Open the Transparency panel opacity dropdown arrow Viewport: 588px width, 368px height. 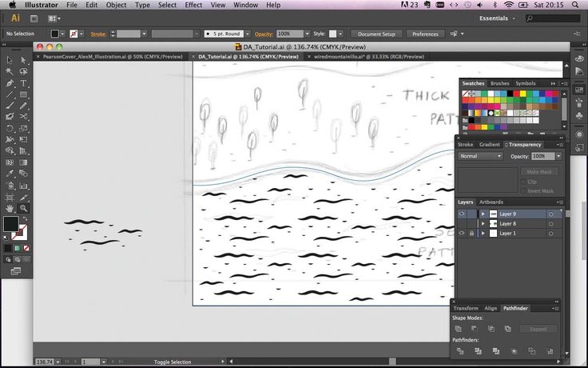tap(558, 156)
